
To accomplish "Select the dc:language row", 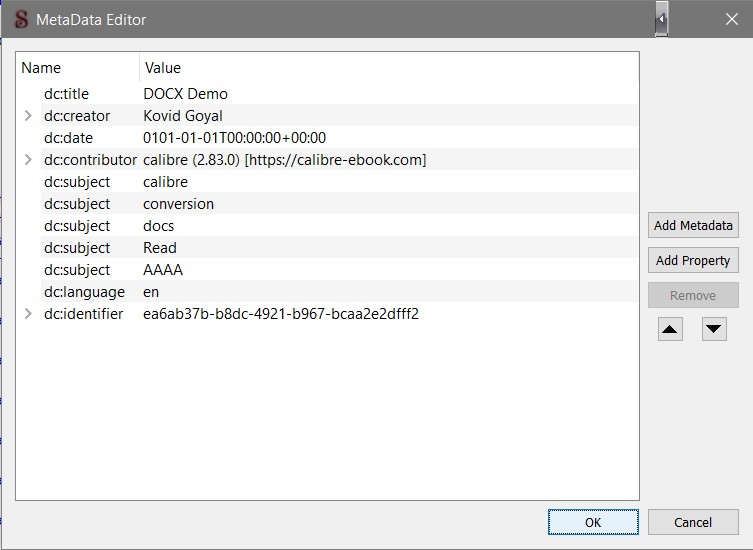I will (84, 292).
